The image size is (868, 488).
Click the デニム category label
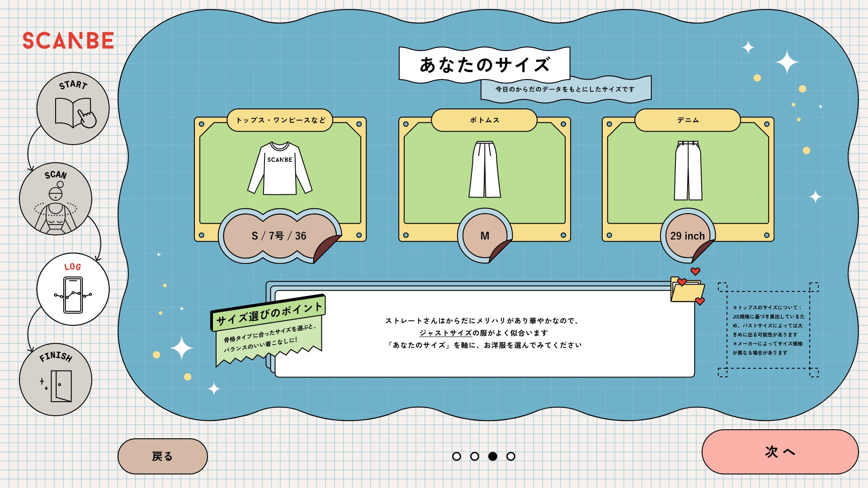coord(688,120)
